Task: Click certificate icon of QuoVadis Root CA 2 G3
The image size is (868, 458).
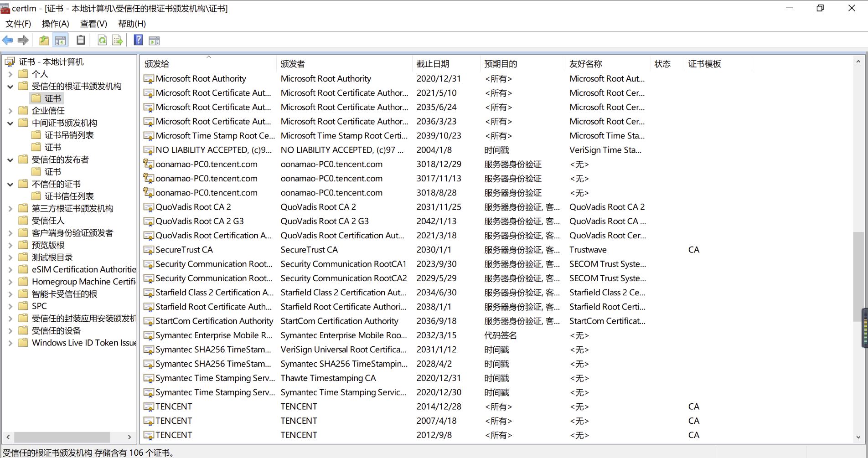Action: [x=149, y=221]
